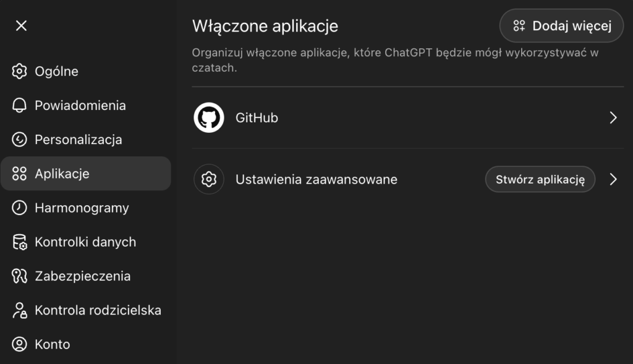Image resolution: width=633 pixels, height=364 pixels.
Task: Select the gear icon beside Ustawienia zaawansowane
Action: pos(209,179)
